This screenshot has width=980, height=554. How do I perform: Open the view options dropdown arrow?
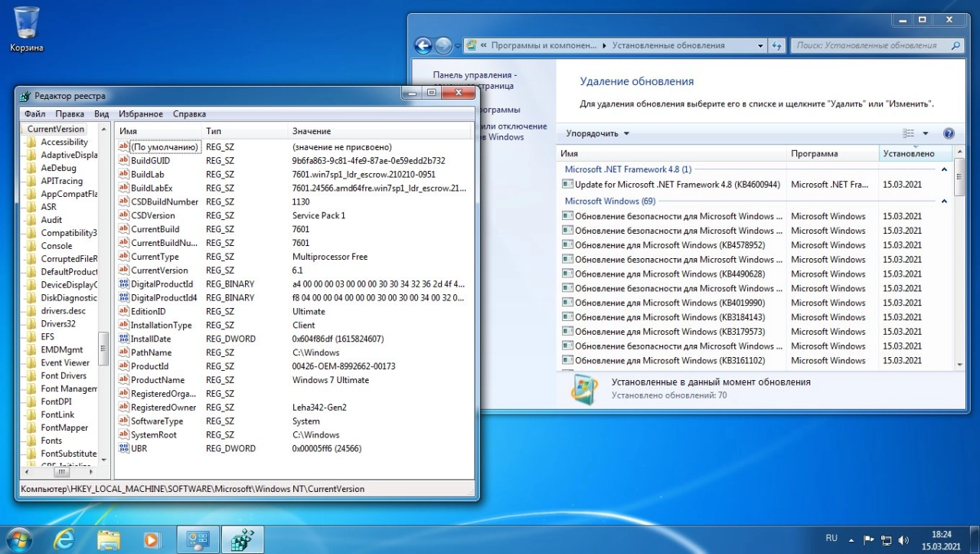tap(925, 133)
